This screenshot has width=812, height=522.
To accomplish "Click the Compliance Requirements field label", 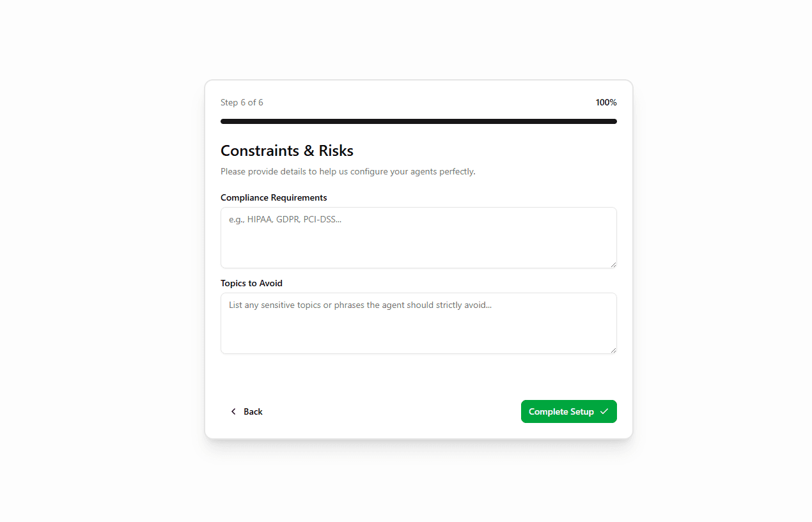I will coord(274,197).
